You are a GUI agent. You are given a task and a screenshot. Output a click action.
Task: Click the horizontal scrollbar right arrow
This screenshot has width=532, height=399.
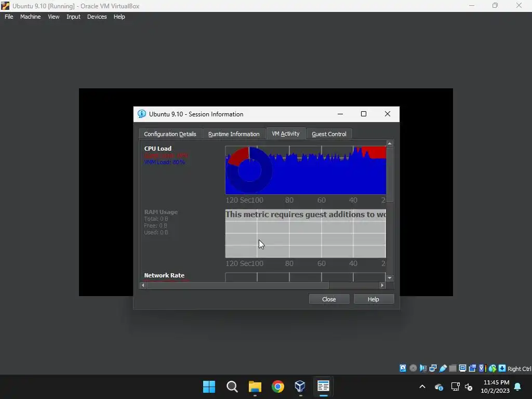click(382, 285)
